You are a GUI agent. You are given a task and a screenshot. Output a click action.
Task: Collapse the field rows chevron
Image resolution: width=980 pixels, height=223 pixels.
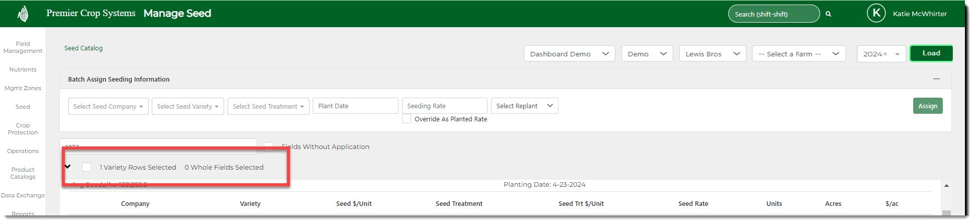coord(68,167)
